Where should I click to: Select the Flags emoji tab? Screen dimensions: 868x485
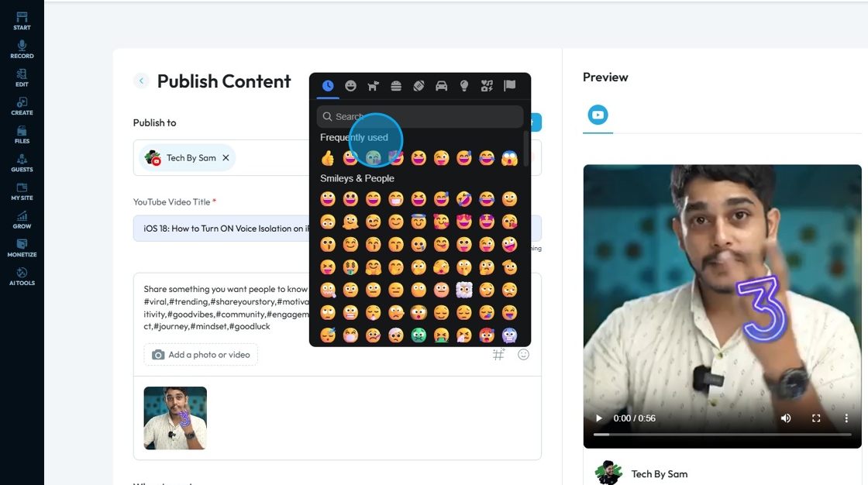coord(509,86)
